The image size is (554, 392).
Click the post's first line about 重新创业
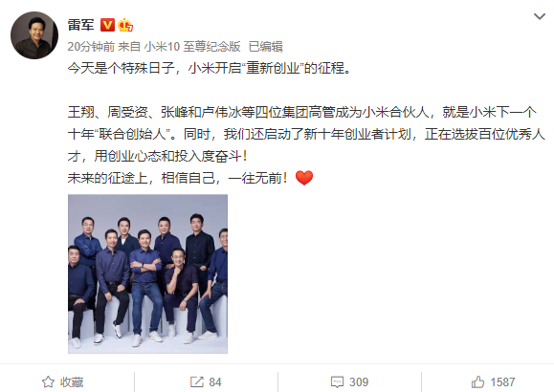click(x=210, y=68)
